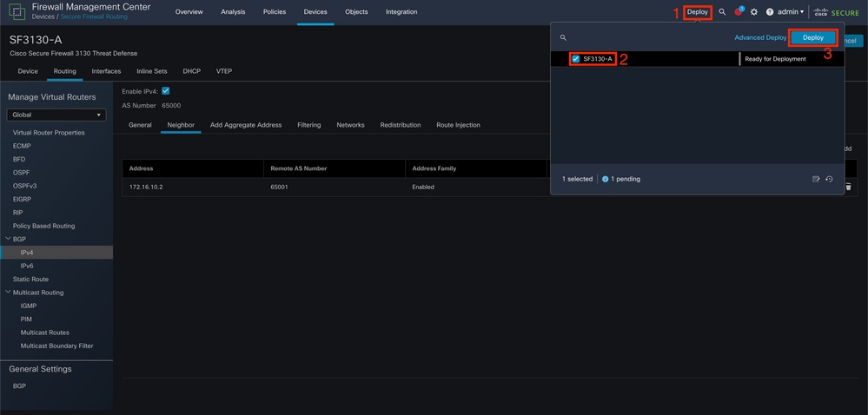Click the Firewall Management Center logo icon

pos(17,11)
